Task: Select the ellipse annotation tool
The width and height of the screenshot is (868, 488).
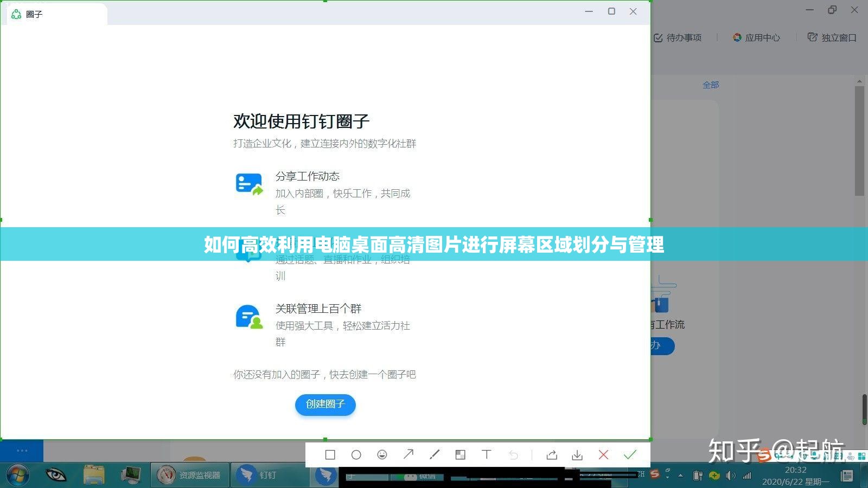Action: point(356,455)
